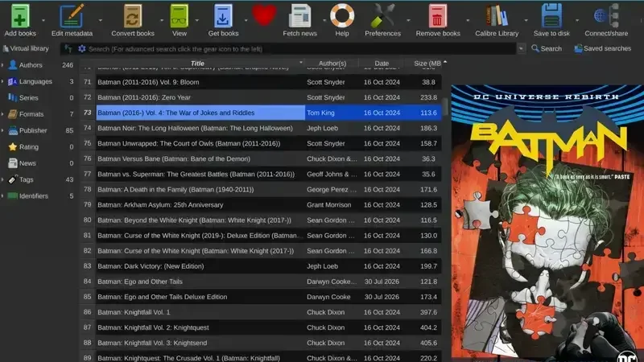Open the search history dropdown
The height and width of the screenshot is (362, 644).
tap(521, 49)
